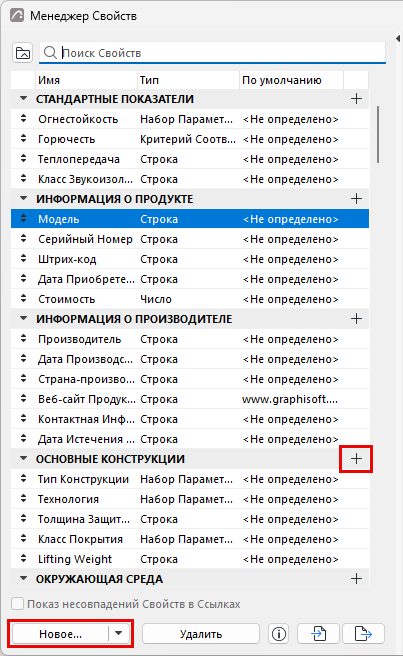The height and width of the screenshot is (656, 403).
Task: Add property to ИНФОРМАЦИЯ О ПРОДУКТЕ group
Action: 356,199
